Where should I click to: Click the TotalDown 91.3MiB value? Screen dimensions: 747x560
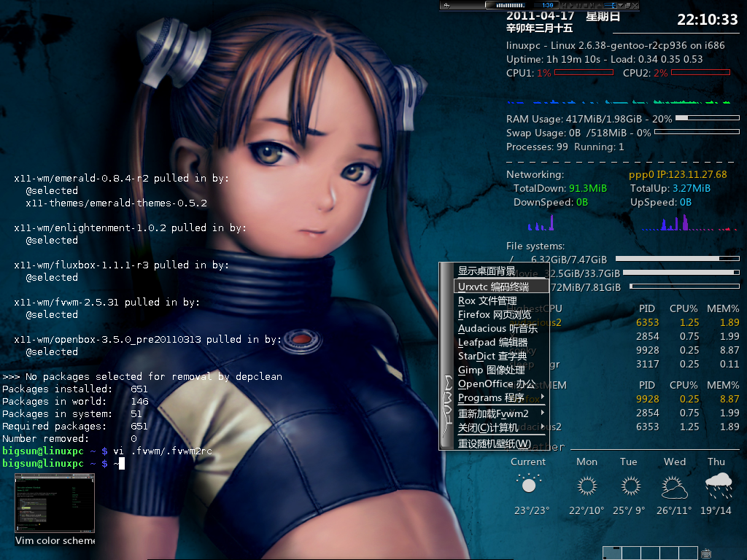coord(588,189)
